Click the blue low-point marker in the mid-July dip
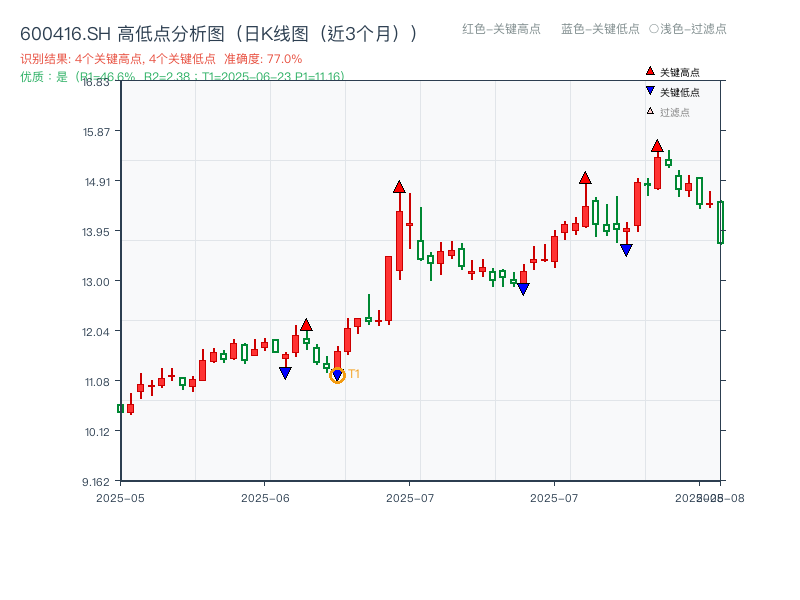800x600 pixels. click(x=523, y=287)
